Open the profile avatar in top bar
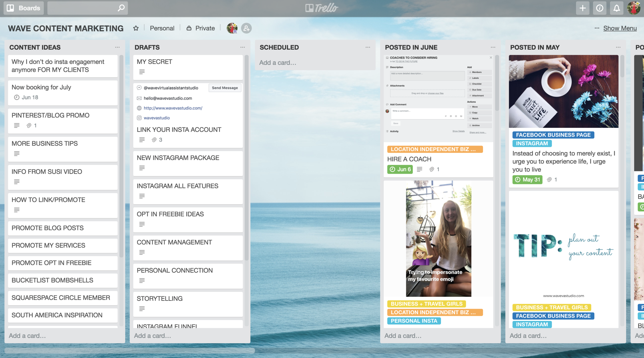This screenshot has width=644, height=358. (x=634, y=8)
